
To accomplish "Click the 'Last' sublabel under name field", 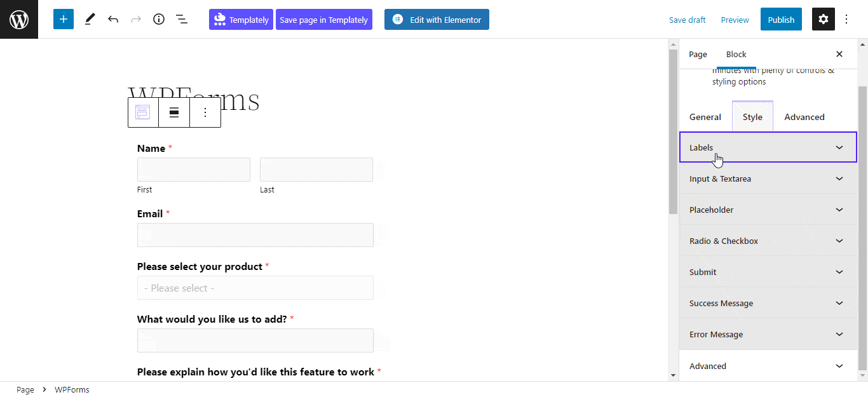I will (267, 189).
